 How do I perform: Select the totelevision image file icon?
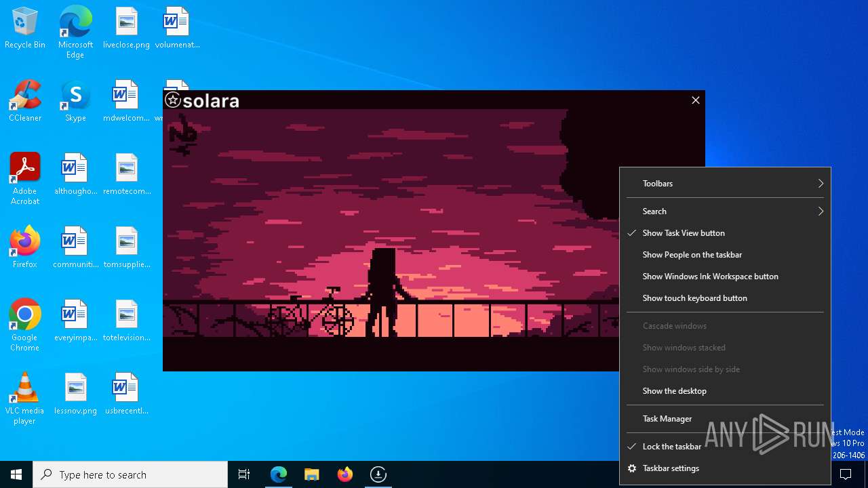(126, 321)
